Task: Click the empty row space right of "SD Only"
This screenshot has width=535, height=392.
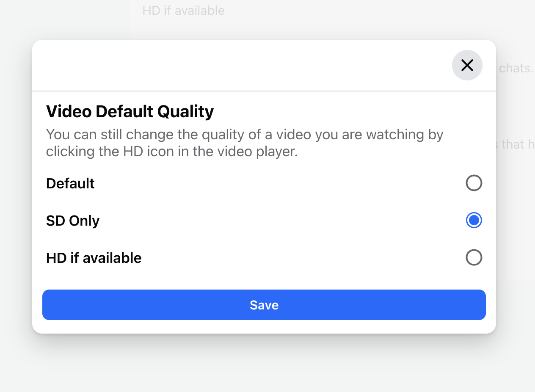Action: click(279, 221)
